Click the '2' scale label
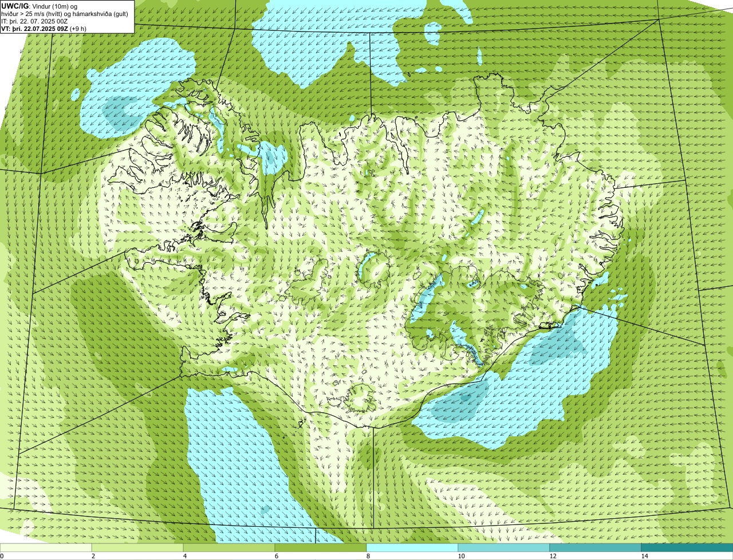The width and height of the screenshot is (733, 560). pos(93,556)
